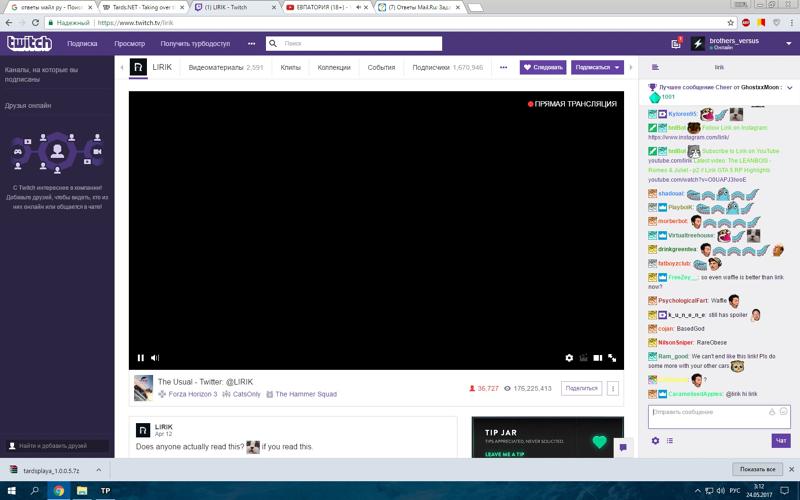Enter fullscreen mode on the video
This screenshot has height=500, width=800.
click(x=612, y=358)
